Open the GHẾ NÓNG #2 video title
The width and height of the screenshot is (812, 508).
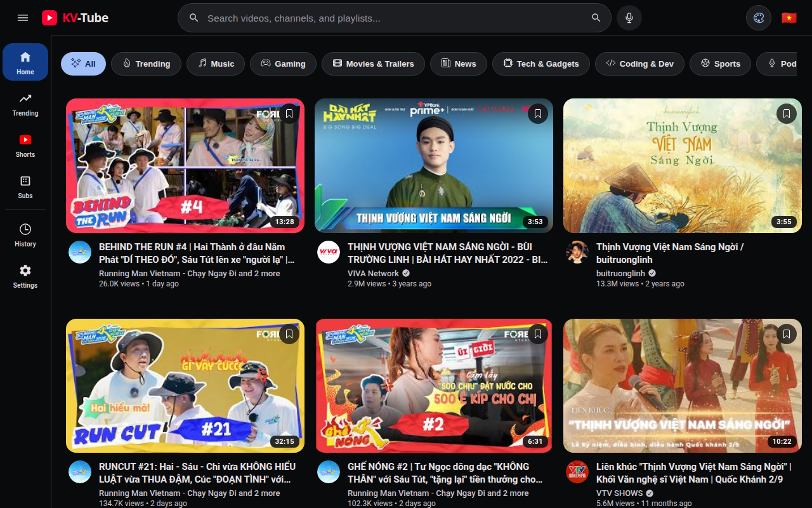445,472
